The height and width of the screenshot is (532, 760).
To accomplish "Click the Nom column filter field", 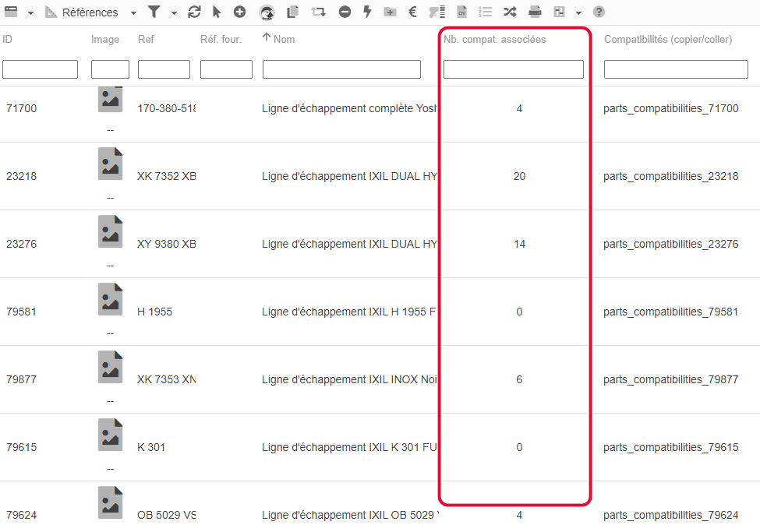I will point(341,69).
